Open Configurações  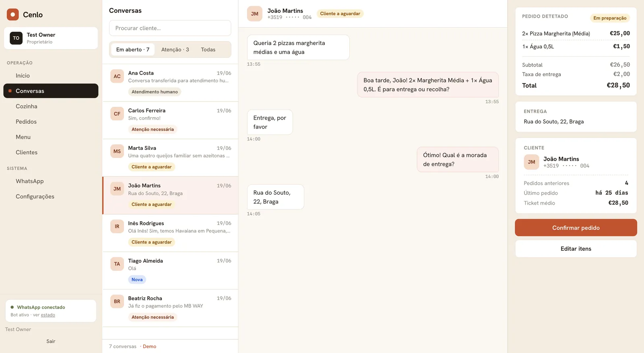point(51,197)
